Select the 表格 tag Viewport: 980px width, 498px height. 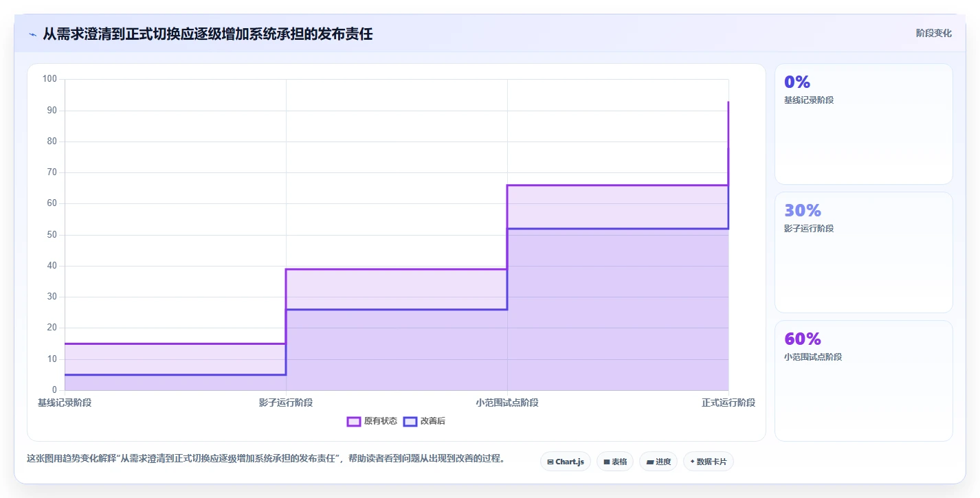click(614, 462)
